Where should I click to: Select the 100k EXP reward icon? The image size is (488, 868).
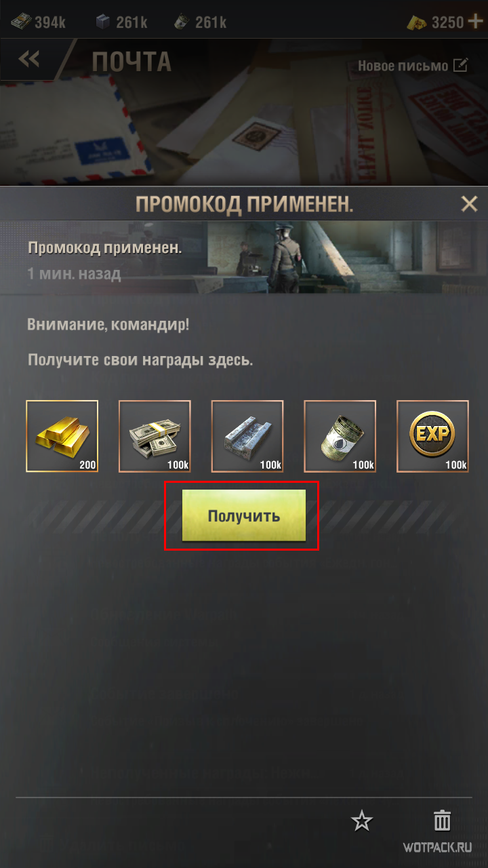click(x=432, y=436)
